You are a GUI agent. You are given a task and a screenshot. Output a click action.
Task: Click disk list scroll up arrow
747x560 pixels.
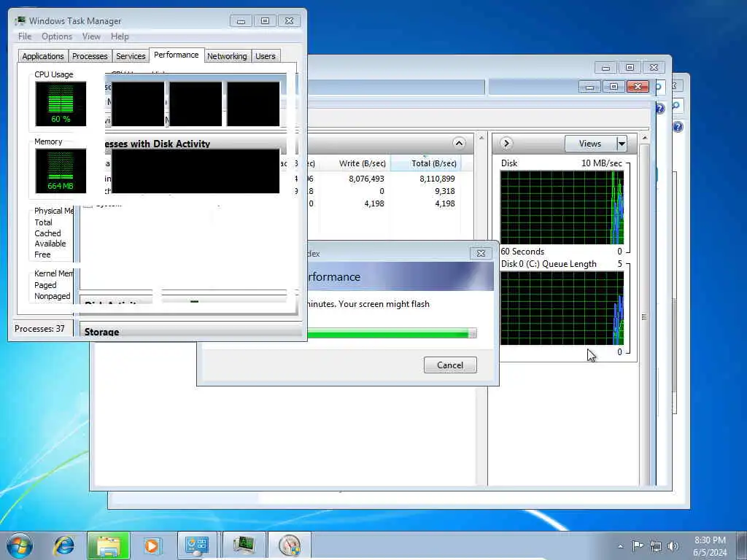(481, 138)
